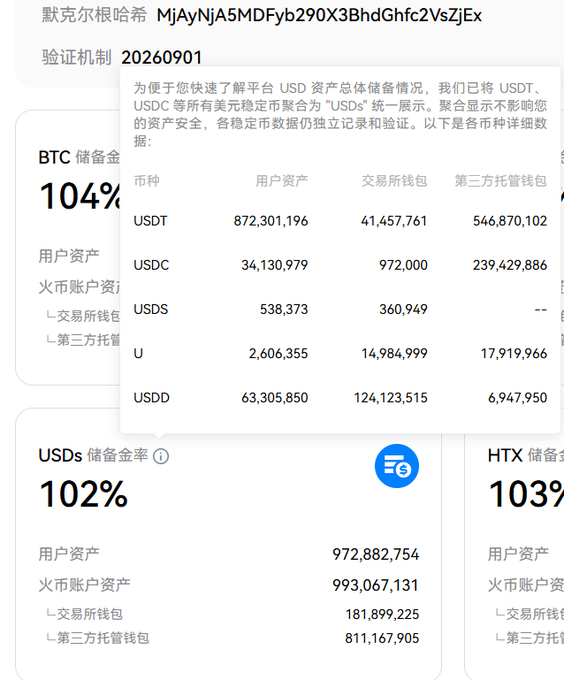Click USDD exchange wallet value 124,123,515
Viewport: 564px width, 680px height.
click(391, 398)
